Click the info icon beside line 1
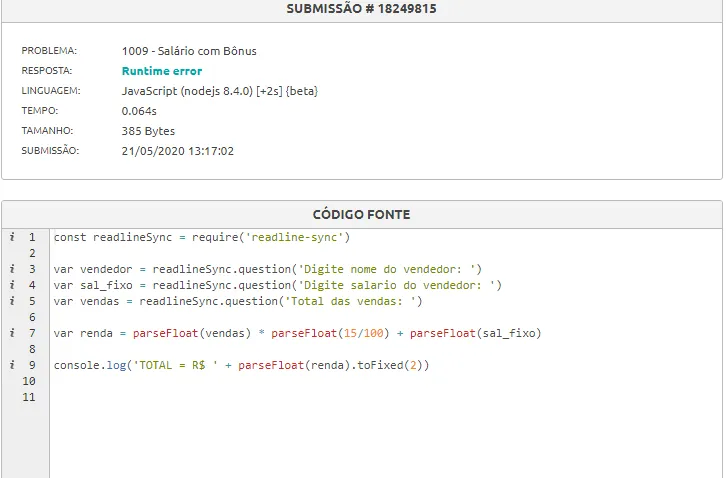The width and height of the screenshot is (726, 478). coord(11,238)
